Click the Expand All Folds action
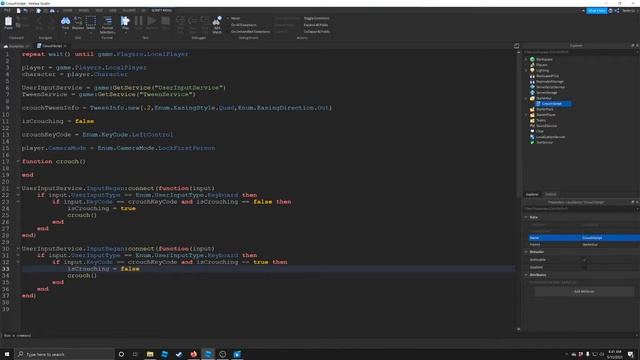This screenshot has width=640, height=360. (x=316, y=25)
